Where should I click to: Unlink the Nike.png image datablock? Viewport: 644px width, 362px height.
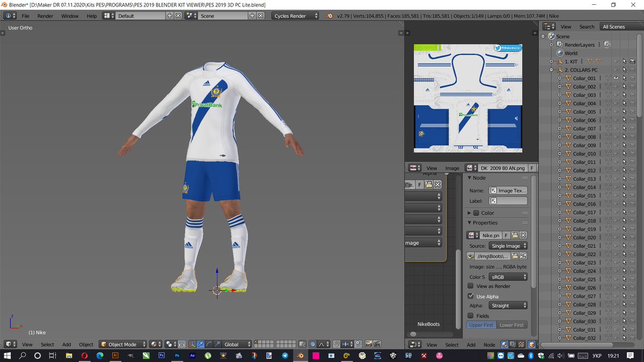(x=523, y=235)
